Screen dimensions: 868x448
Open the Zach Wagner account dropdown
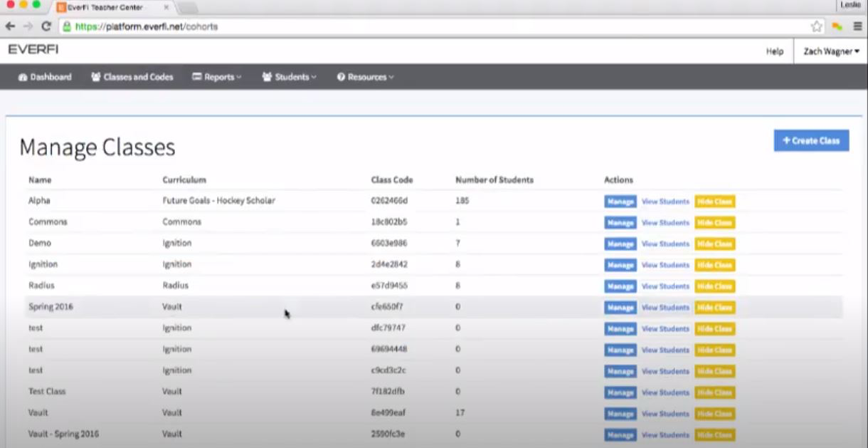pyautogui.click(x=831, y=51)
